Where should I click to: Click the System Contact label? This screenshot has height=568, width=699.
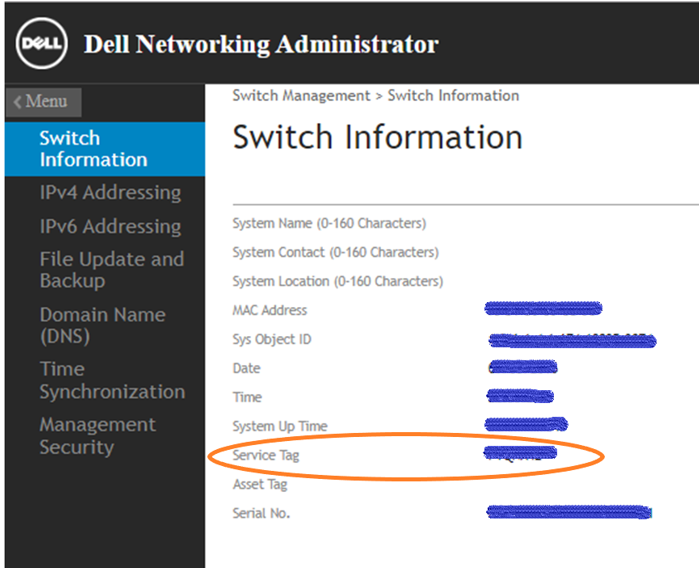pyautogui.click(x=335, y=252)
